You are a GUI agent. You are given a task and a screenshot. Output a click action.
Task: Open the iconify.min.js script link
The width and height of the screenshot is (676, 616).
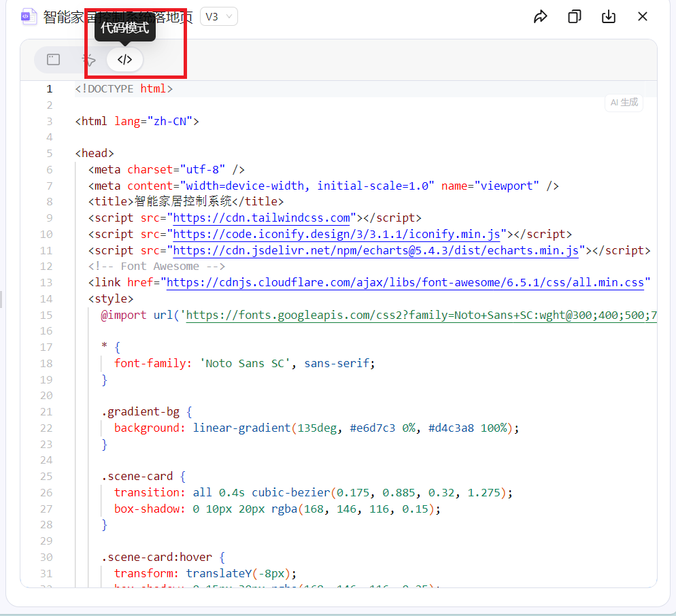(x=336, y=235)
